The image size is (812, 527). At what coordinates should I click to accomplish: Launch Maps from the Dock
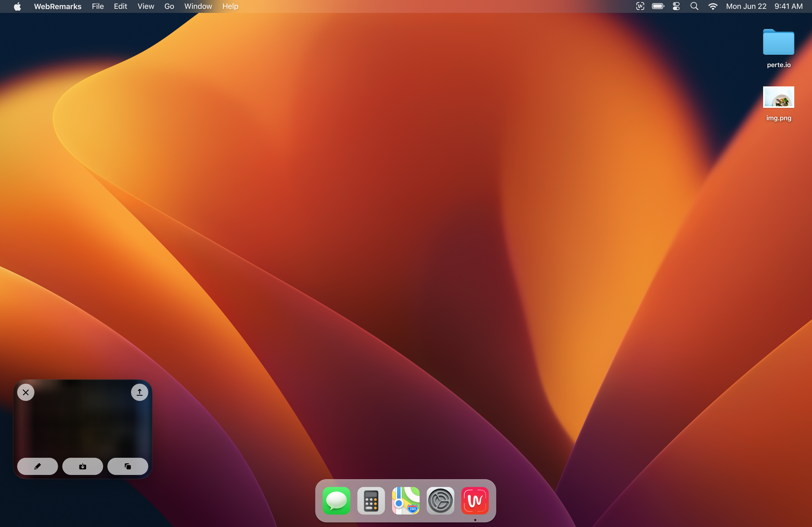406,500
